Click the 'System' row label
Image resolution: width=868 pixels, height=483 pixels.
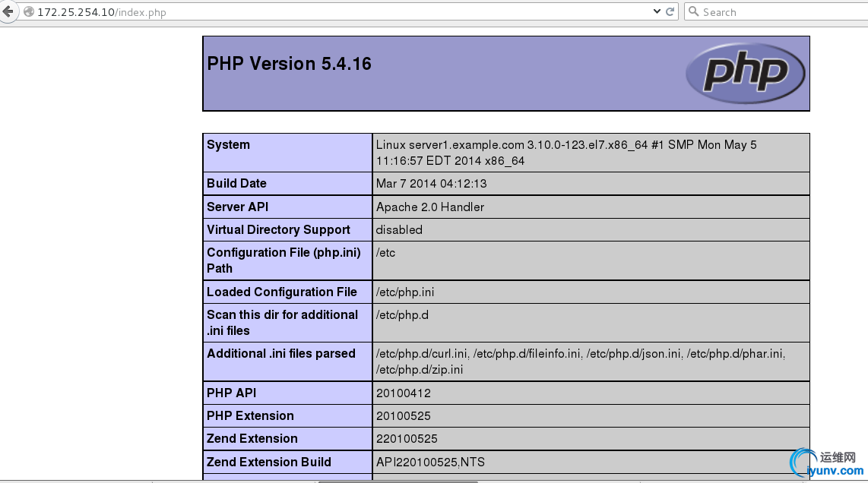coord(228,145)
